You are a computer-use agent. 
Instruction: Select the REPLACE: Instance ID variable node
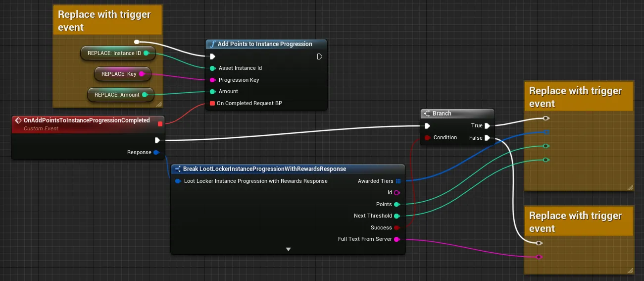[x=118, y=53]
